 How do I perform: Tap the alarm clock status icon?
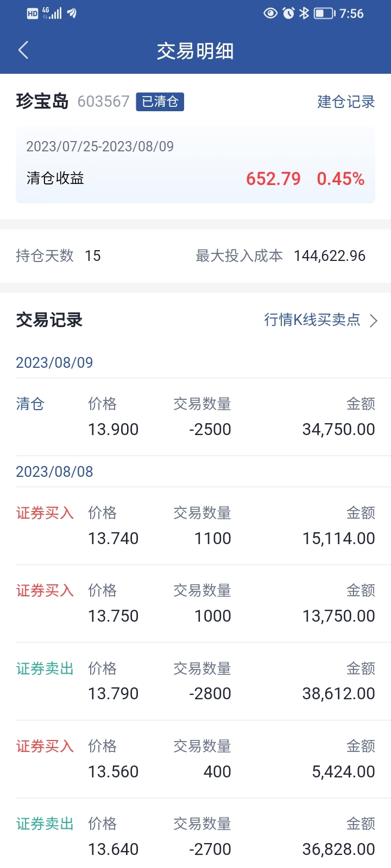click(289, 13)
